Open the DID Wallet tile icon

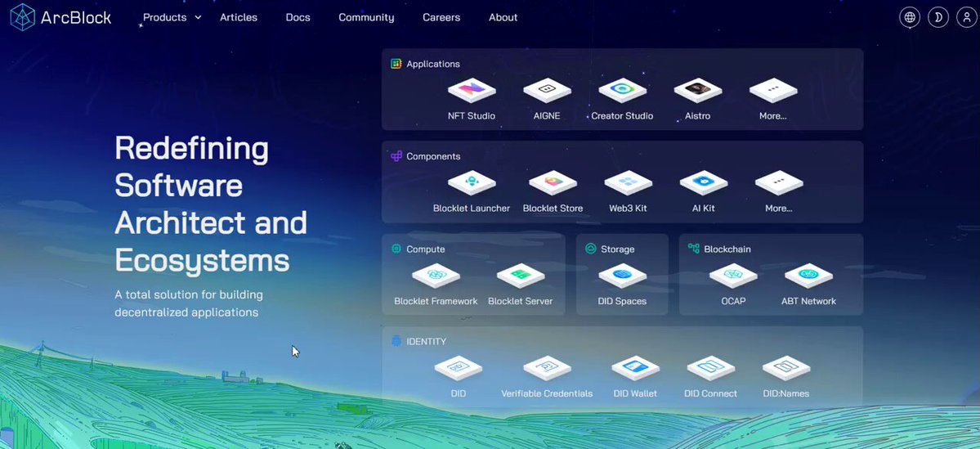click(x=636, y=368)
